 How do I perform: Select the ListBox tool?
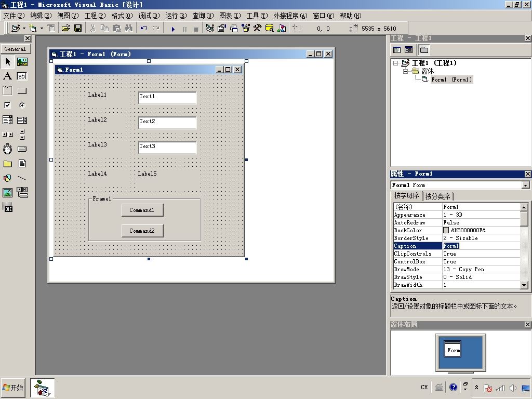[x=22, y=120]
